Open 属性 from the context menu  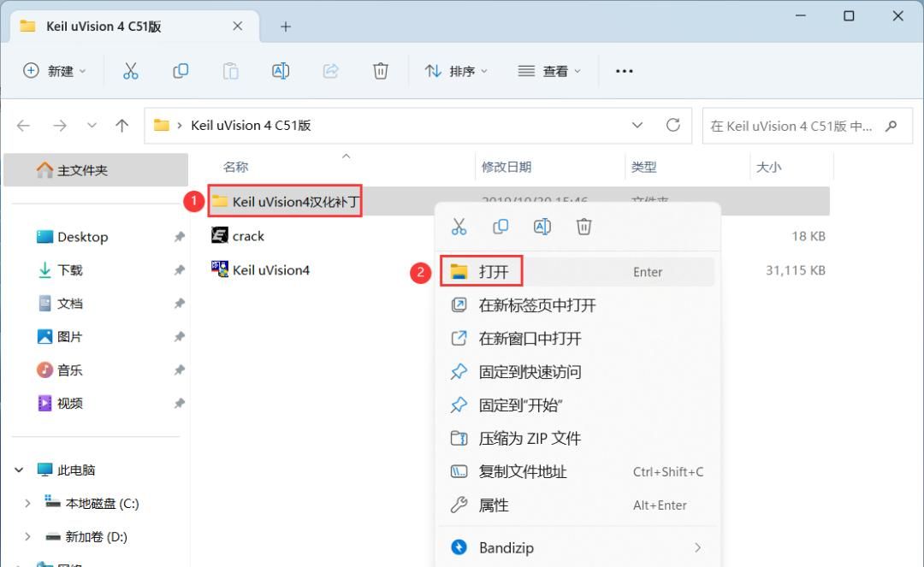tap(495, 505)
